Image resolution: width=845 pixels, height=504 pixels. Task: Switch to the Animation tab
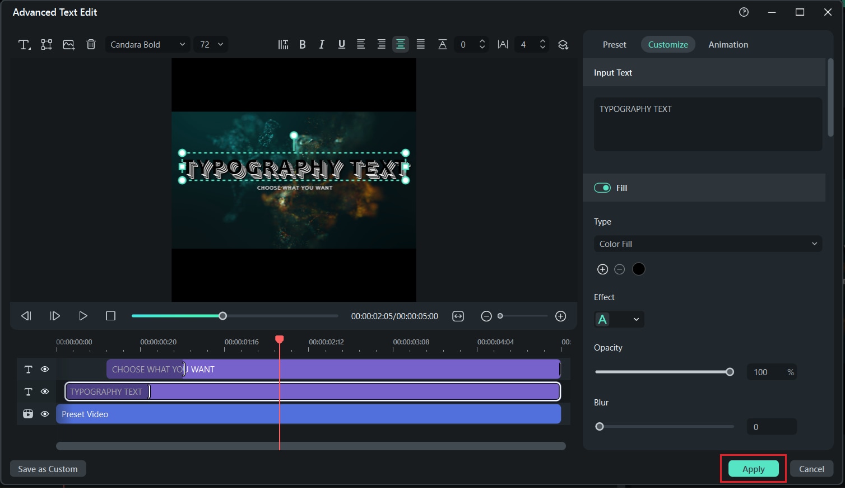pyautogui.click(x=728, y=45)
